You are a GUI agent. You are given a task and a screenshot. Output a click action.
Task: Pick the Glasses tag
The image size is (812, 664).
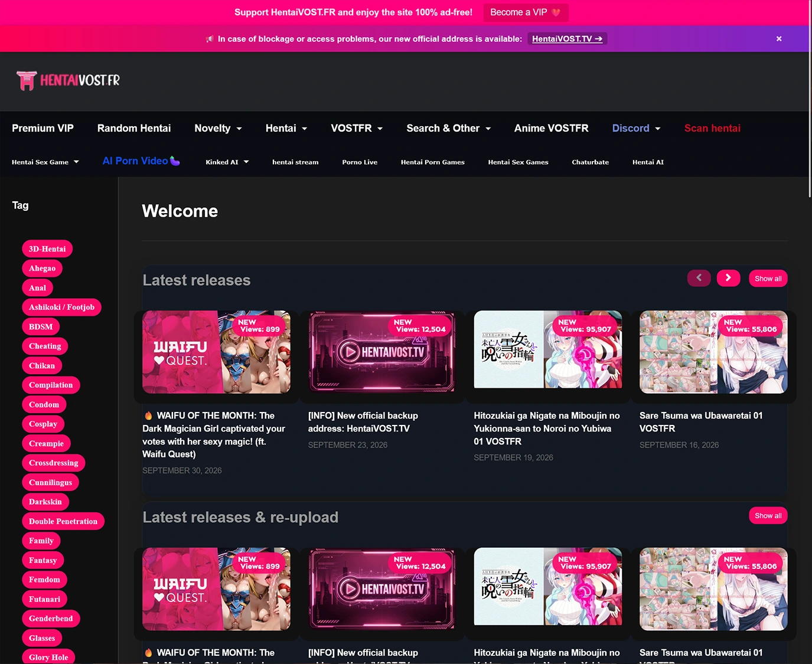[42, 639]
